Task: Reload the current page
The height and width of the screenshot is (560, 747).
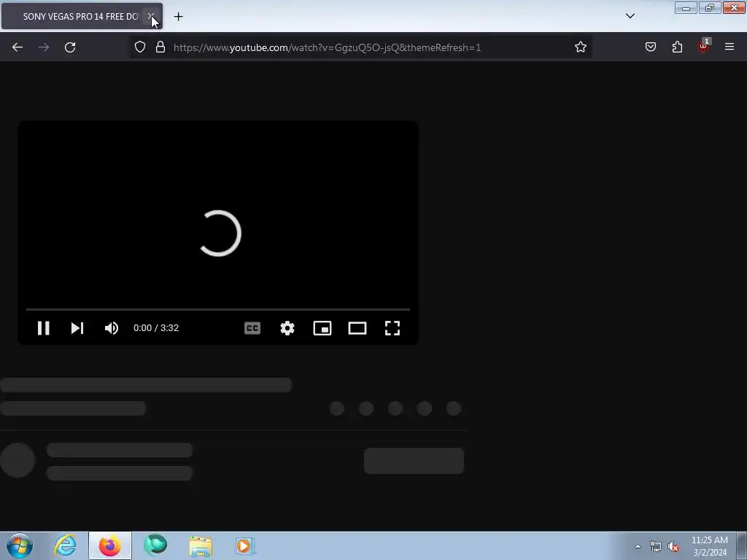Action: point(70,47)
